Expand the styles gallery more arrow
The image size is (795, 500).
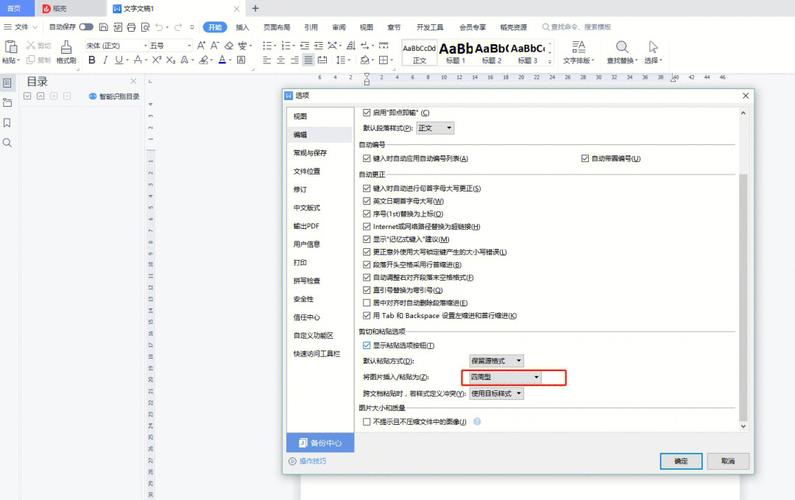pyautogui.click(x=549, y=61)
